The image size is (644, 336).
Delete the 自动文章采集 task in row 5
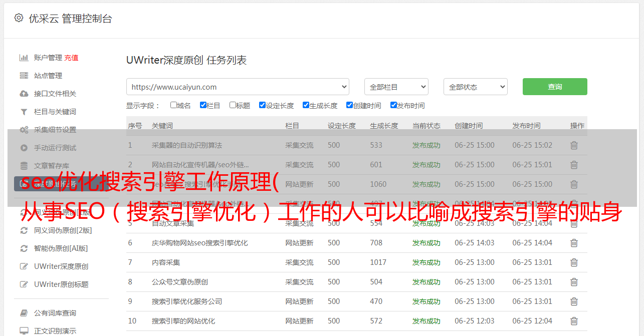tap(574, 223)
